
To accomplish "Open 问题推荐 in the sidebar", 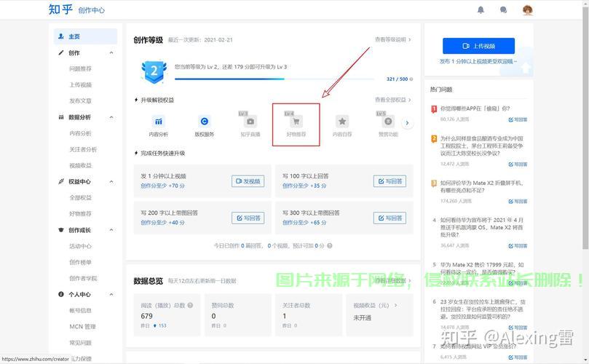I will click(80, 68).
